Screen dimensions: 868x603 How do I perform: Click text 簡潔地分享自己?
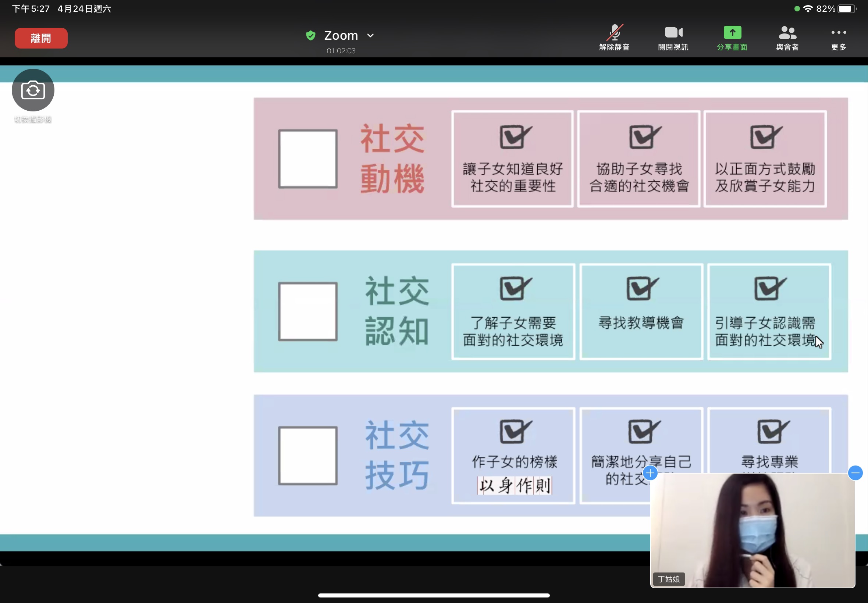pos(641,462)
